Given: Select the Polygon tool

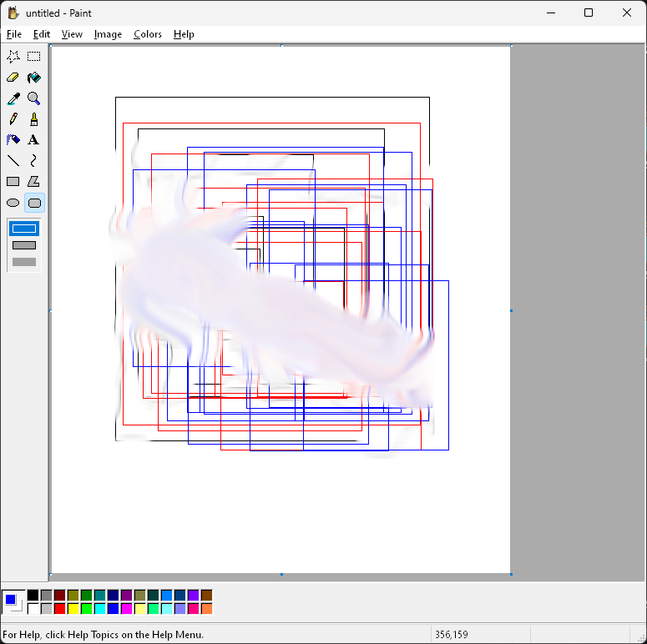Looking at the screenshot, I should click(34, 181).
